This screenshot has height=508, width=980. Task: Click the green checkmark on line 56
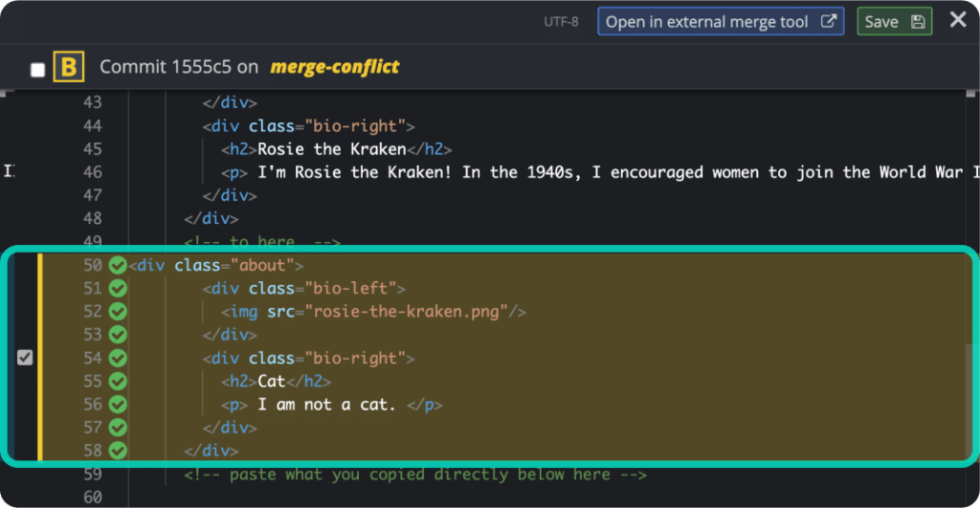(118, 405)
